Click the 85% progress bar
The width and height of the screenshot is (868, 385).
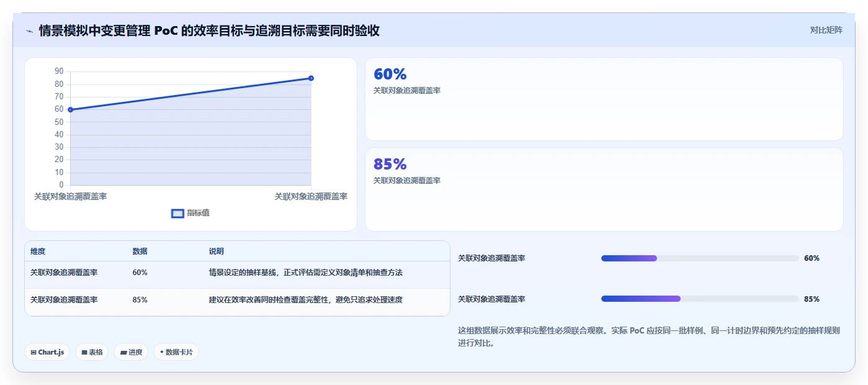(700, 299)
